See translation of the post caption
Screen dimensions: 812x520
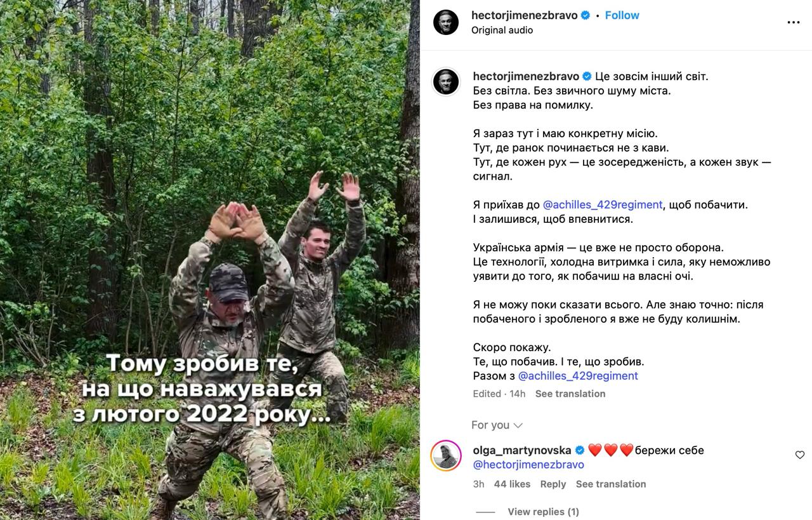(570, 394)
